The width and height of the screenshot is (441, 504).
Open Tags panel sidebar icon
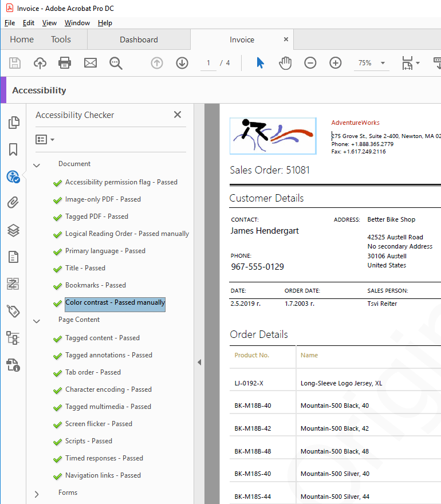(x=13, y=311)
